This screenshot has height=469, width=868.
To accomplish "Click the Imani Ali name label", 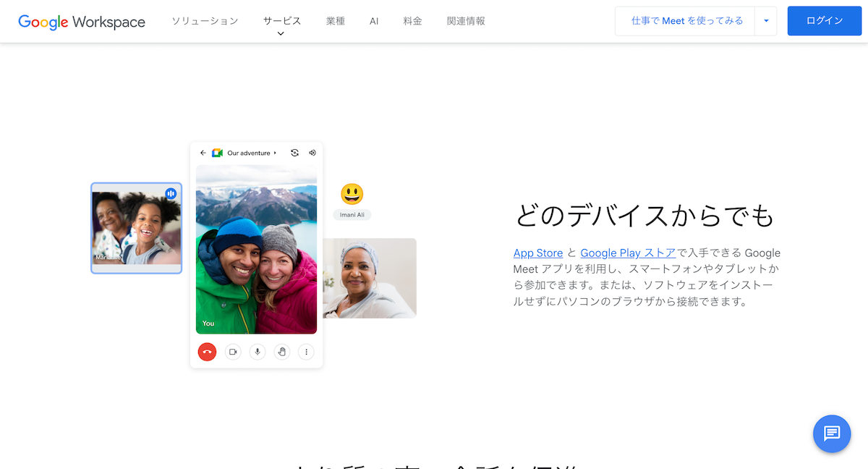I will 352,215.
